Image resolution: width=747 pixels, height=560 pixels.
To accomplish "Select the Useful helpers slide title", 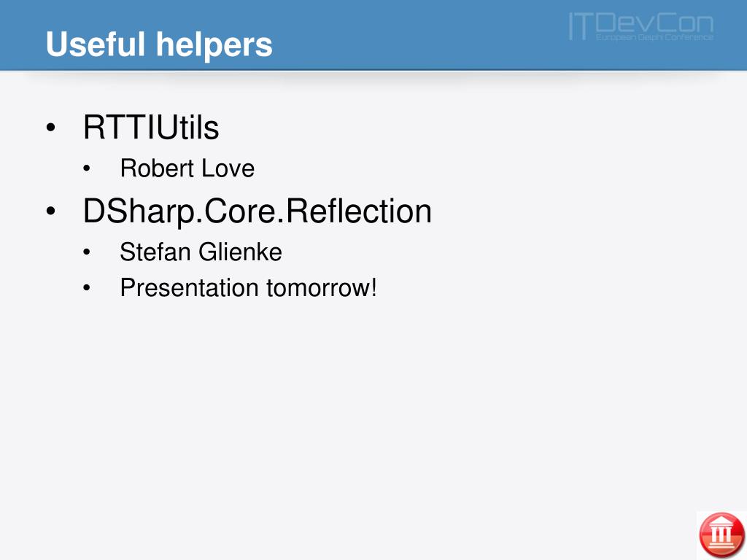I will (x=159, y=44).
